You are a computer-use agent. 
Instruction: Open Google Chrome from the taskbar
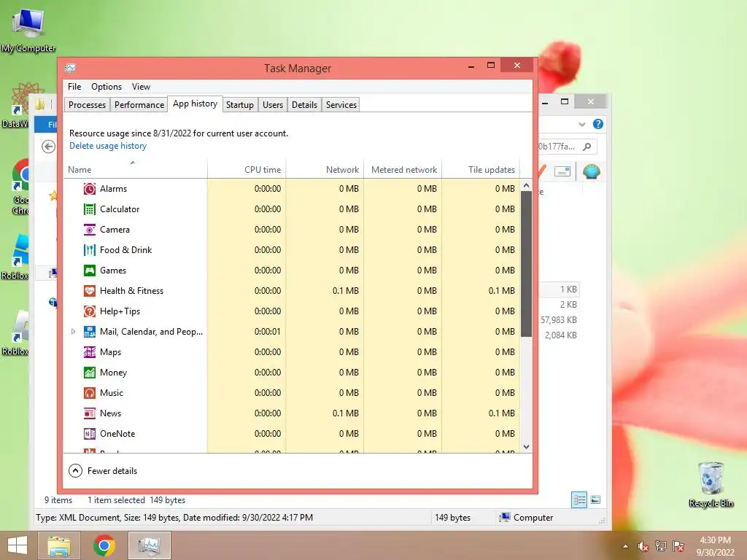pos(104,545)
